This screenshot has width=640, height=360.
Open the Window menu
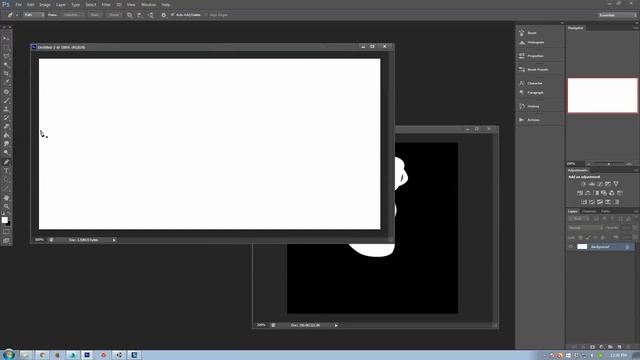149,4
